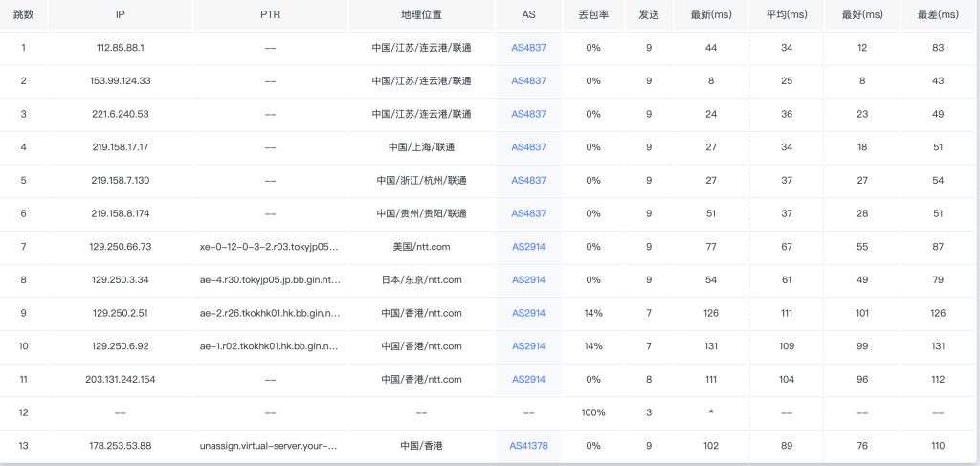Select IP address 221.6.240.53
The width and height of the screenshot is (980, 466).
tap(120, 114)
